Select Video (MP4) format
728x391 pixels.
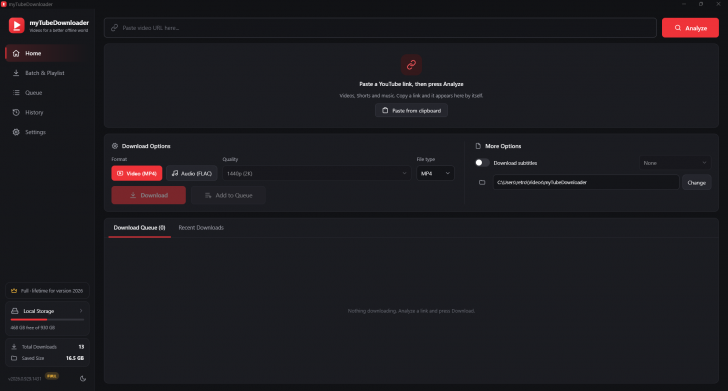point(137,173)
